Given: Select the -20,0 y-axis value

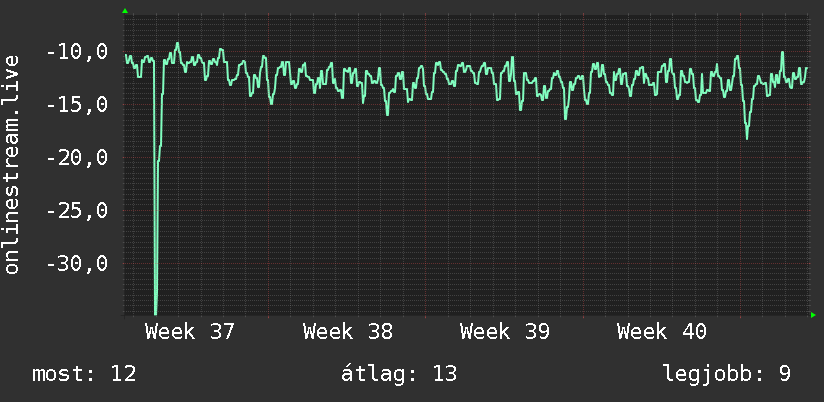Looking at the screenshot, I should point(77,157).
